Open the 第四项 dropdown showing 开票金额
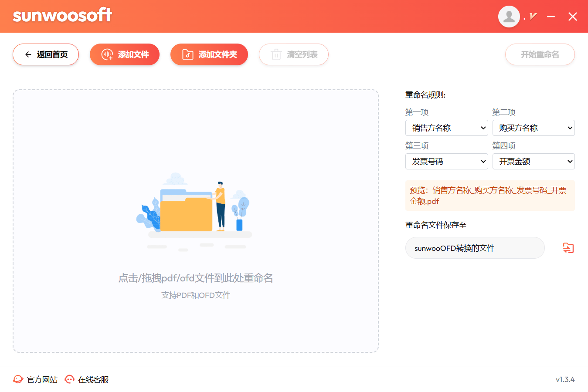Image resolution: width=588 pixels, height=392 pixels. 533,162
